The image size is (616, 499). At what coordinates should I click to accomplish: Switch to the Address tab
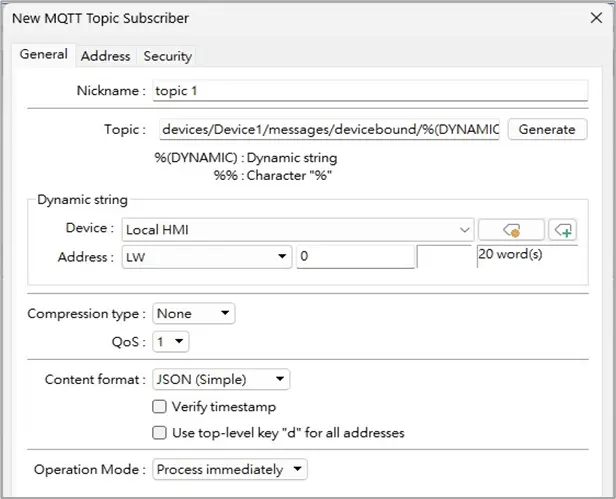coord(106,56)
